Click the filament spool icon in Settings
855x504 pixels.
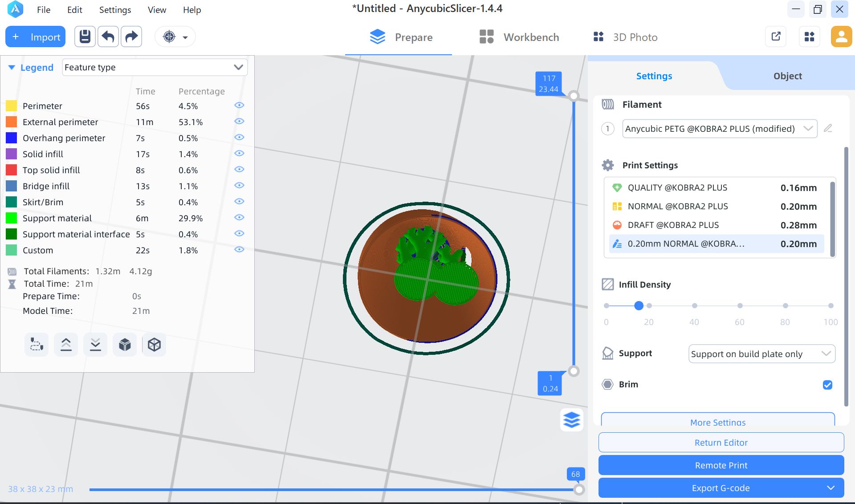[608, 104]
